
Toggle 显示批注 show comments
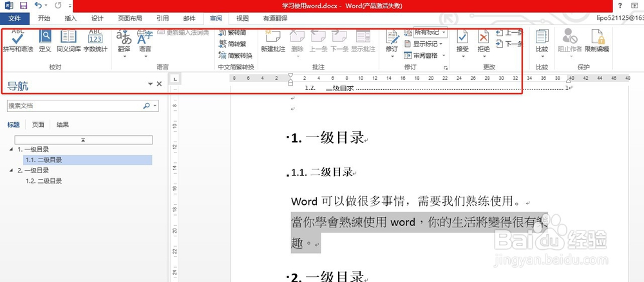pyautogui.click(x=363, y=41)
